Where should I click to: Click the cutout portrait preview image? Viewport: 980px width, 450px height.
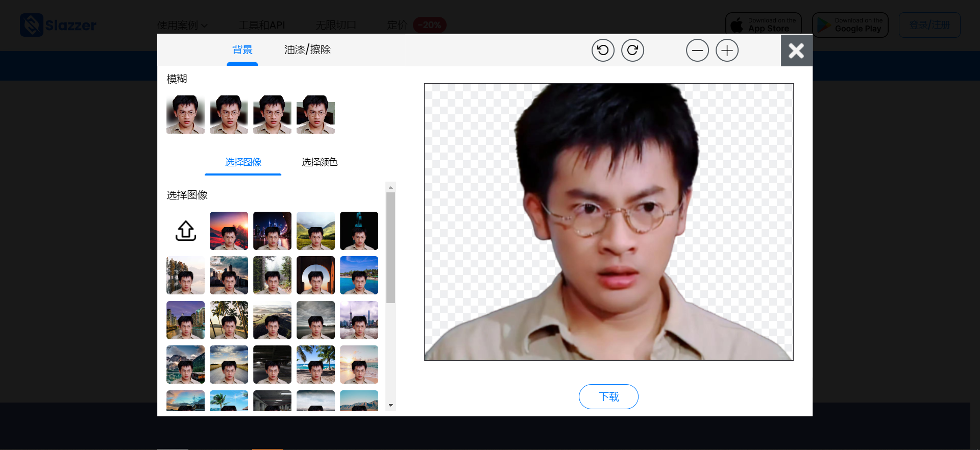609,222
